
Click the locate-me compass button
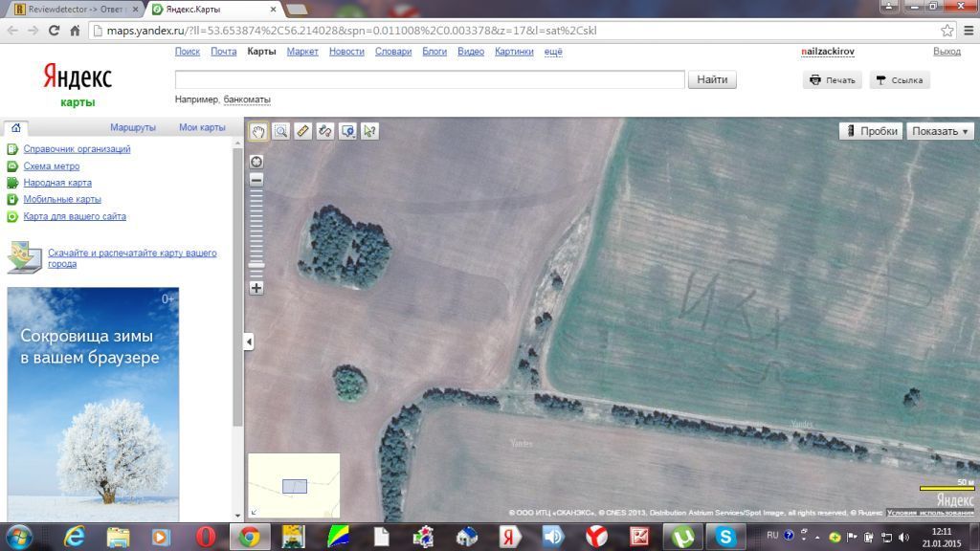click(x=256, y=162)
